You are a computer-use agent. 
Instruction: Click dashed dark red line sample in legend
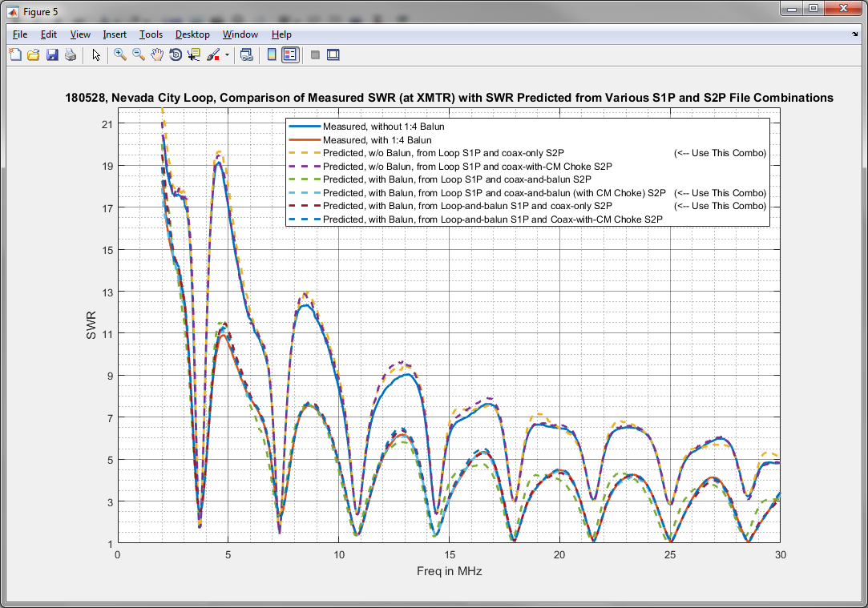[x=305, y=206]
